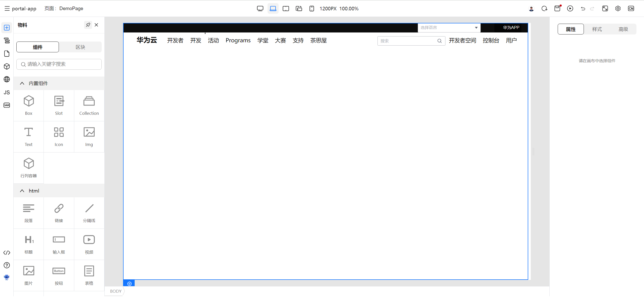Viewport: 644px width, 299px height.
Task: Open the AI robot assistant icon
Action: 7,277
